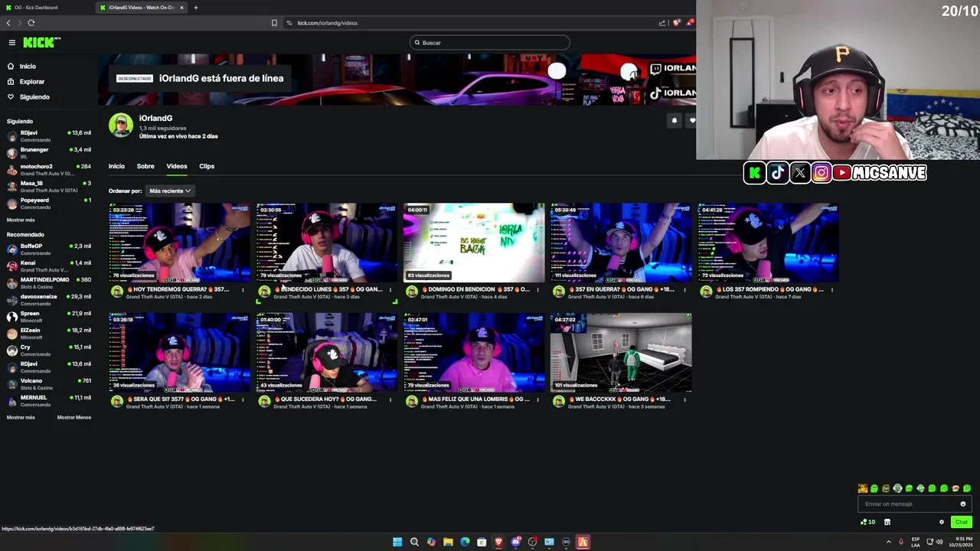
Task: Go to Inicio in left sidebar
Action: pyautogui.click(x=28, y=67)
